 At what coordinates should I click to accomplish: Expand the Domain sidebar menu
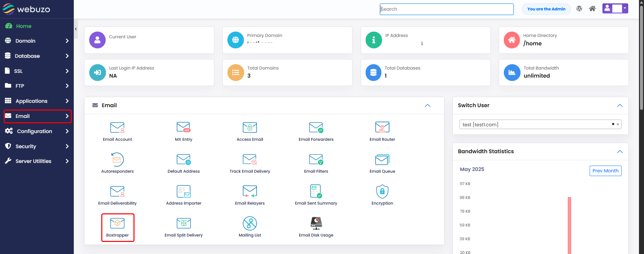(37, 41)
